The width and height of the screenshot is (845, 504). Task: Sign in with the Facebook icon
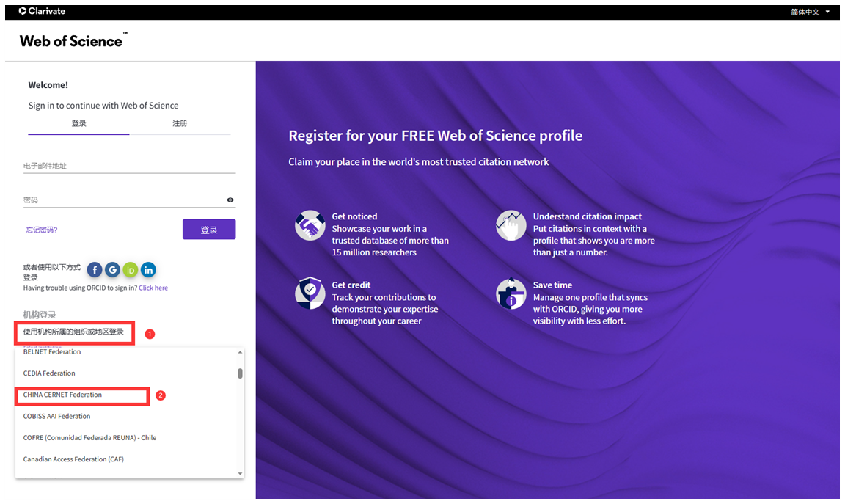(95, 269)
